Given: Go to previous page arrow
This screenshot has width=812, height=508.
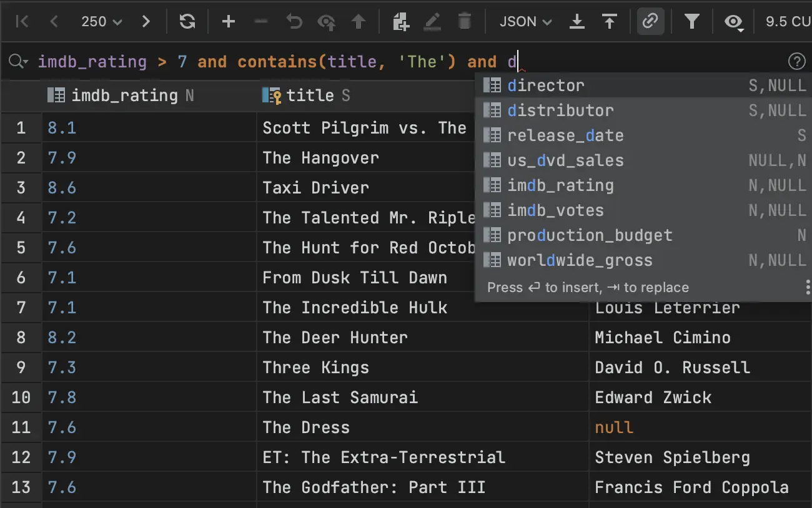Looking at the screenshot, I should coord(54,22).
